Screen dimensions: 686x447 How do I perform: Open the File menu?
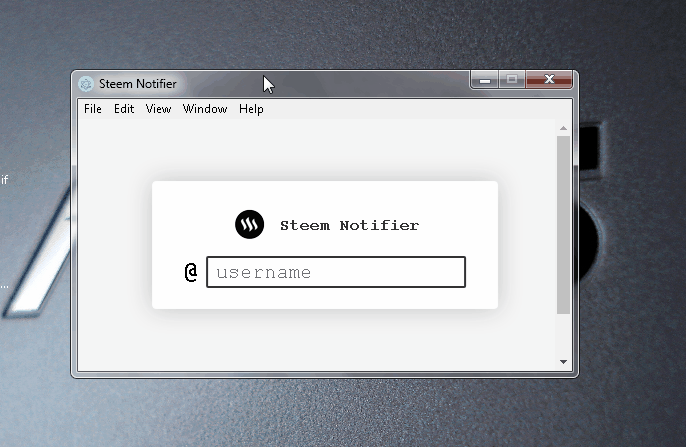pyautogui.click(x=93, y=109)
